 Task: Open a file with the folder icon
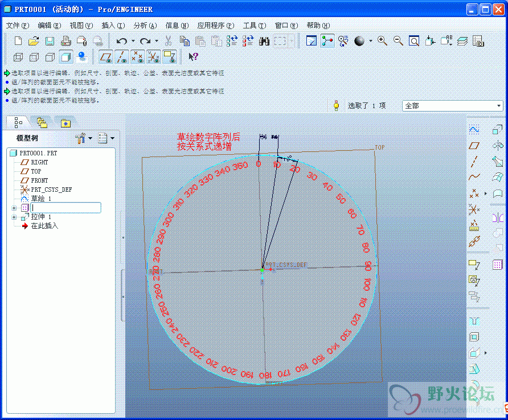(x=34, y=41)
